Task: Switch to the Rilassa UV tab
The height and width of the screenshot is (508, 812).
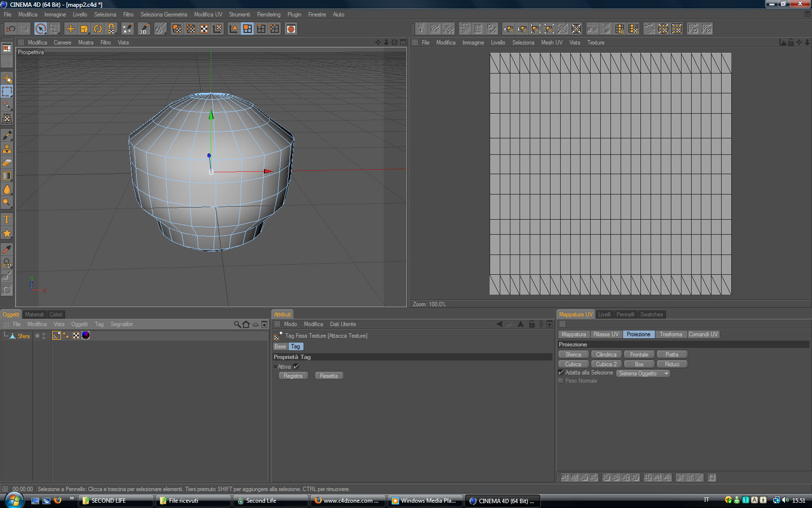Action: tap(606, 334)
